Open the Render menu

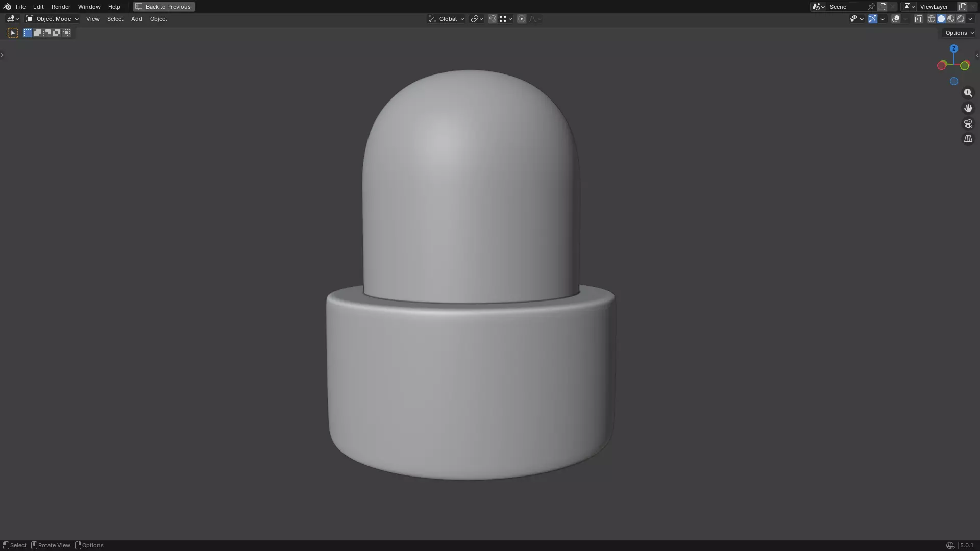coord(61,7)
